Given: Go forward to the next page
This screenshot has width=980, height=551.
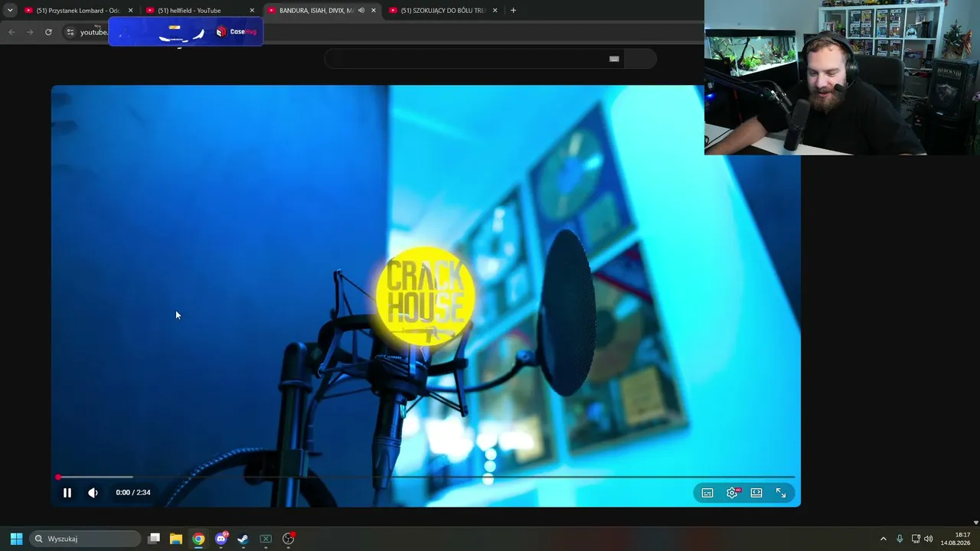Looking at the screenshot, I should 30,32.
